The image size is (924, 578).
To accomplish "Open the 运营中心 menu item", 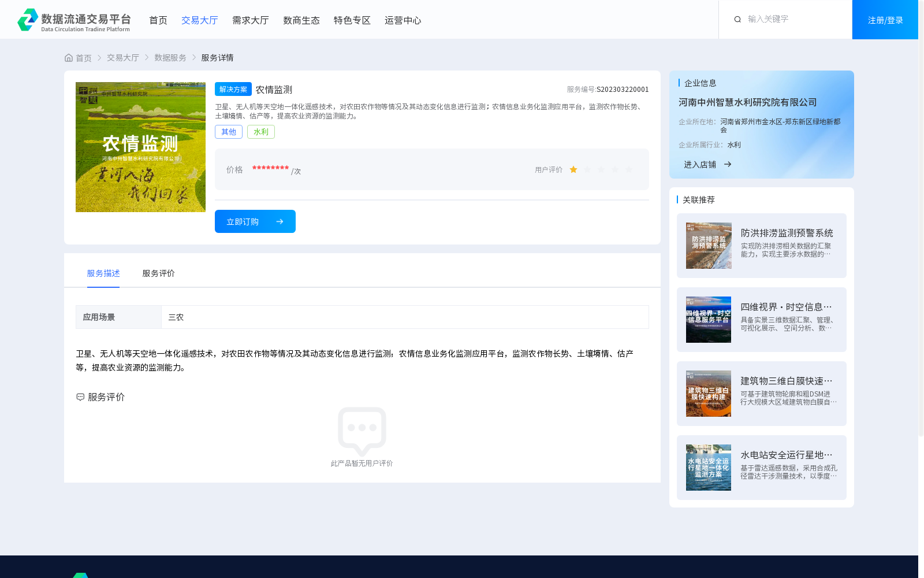I will [x=403, y=20].
